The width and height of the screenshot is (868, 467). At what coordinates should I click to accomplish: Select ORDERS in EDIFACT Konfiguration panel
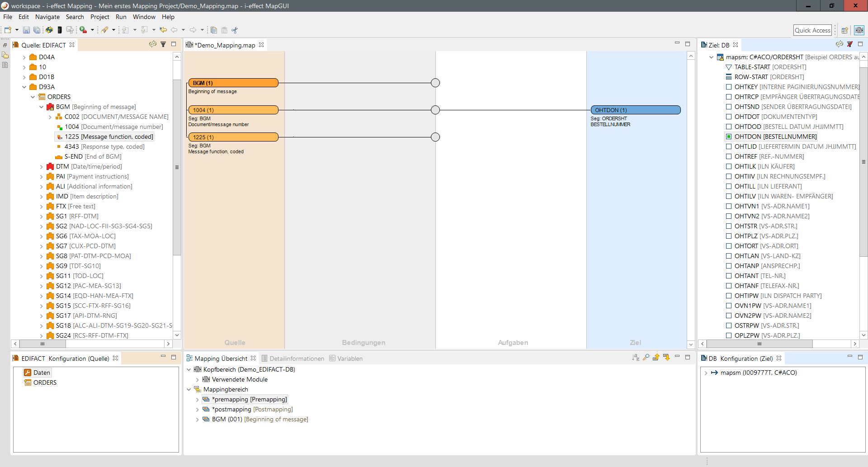(45, 382)
